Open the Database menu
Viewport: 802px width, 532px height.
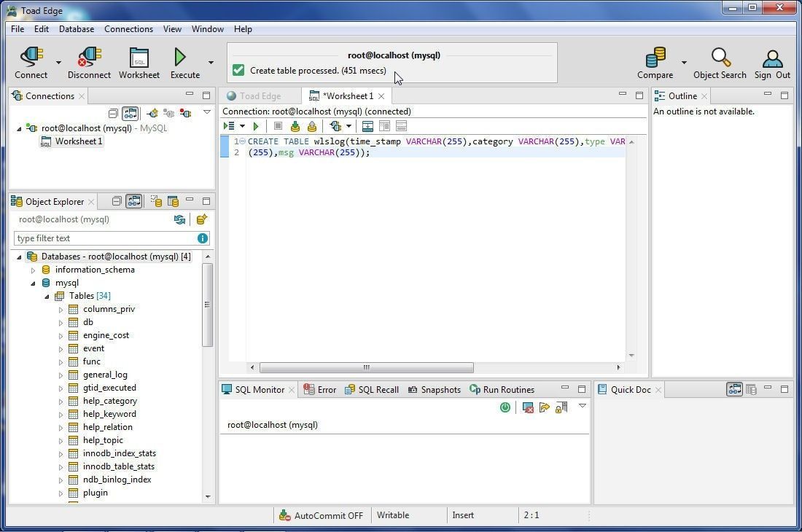click(77, 29)
